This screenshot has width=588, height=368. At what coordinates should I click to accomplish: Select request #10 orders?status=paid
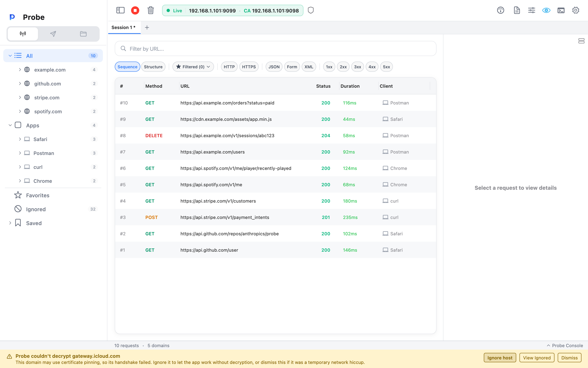(276, 103)
